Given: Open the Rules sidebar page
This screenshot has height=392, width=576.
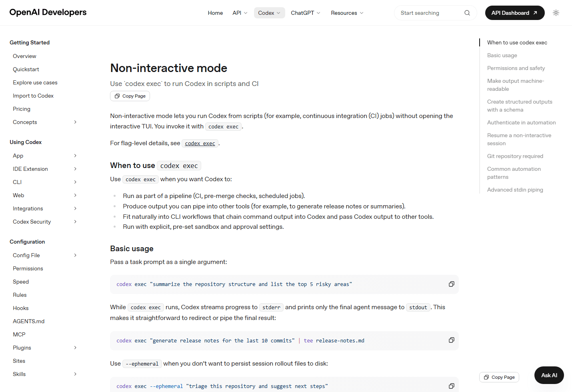Looking at the screenshot, I should pyautogui.click(x=20, y=295).
